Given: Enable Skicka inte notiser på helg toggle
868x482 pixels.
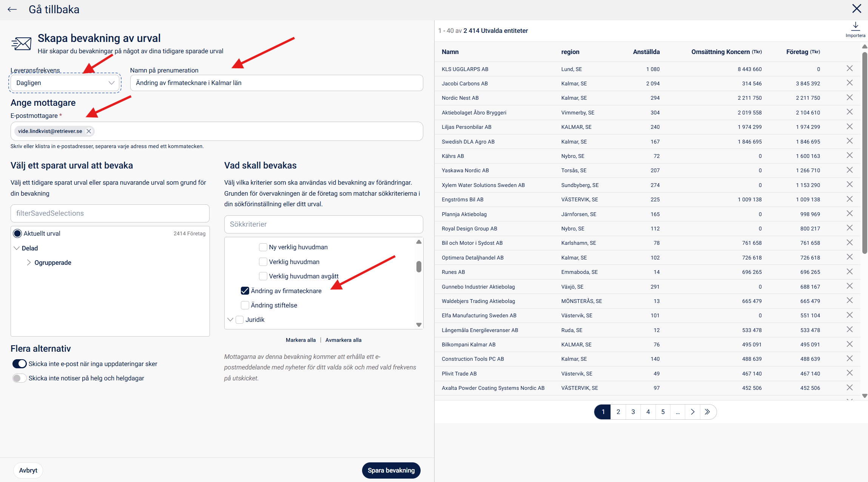Looking at the screenshot, I should 19,378.
